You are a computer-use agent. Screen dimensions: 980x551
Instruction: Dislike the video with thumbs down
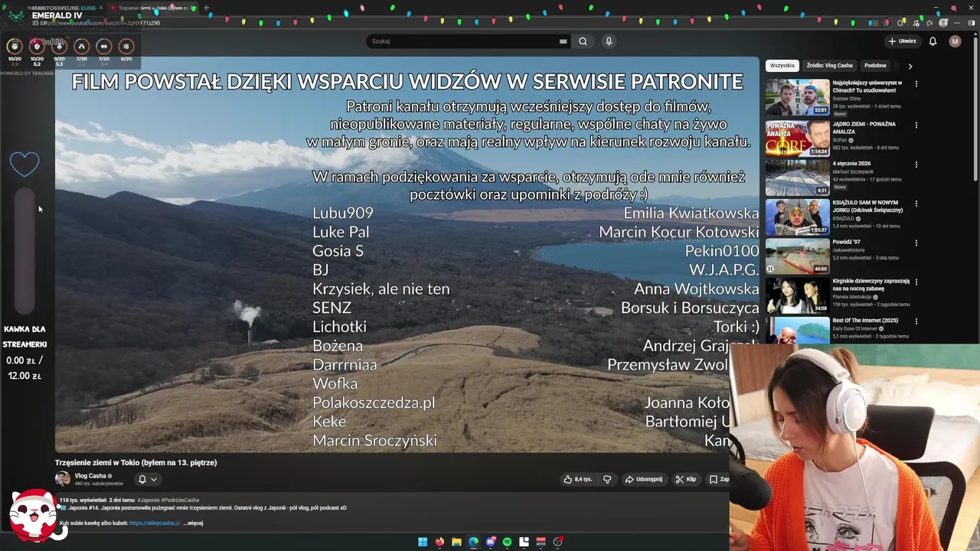coord(607,479)
